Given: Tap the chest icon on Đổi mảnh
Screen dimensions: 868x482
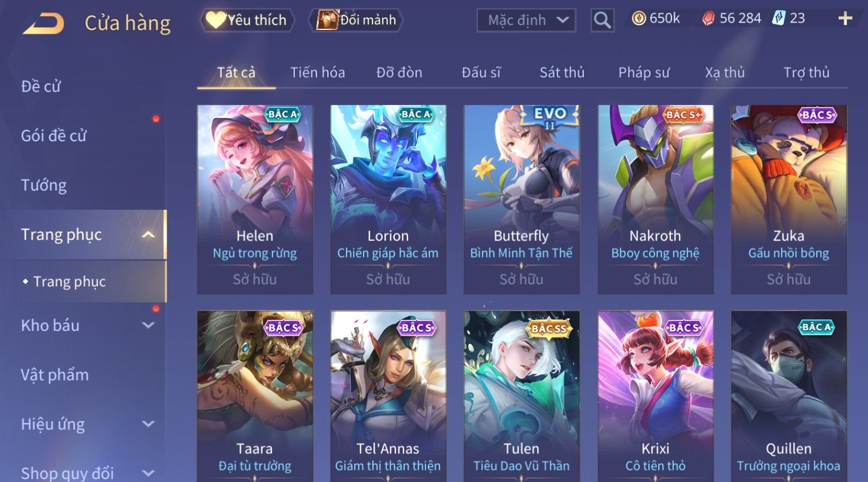Looking at the screenshot, I should pos(327,20).
